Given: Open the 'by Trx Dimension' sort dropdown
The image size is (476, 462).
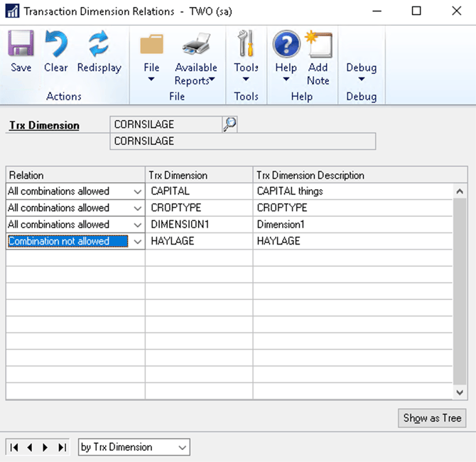Looking at the screenshot, I should click(134, 447).
